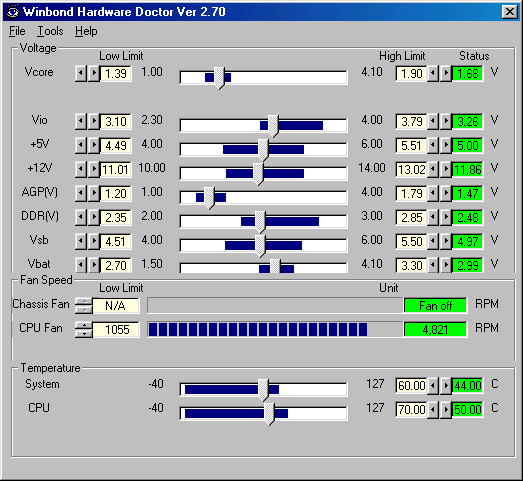This screenshot has height=481, width=523.
Task: Click the CPU temperature slider thumb
Action: click(x=269, y=414)
